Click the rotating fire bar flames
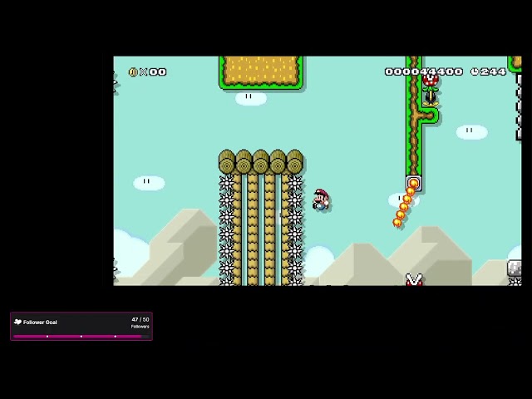Image resolution: width=532 pixels, height=399 pixels. click(405, 204)
